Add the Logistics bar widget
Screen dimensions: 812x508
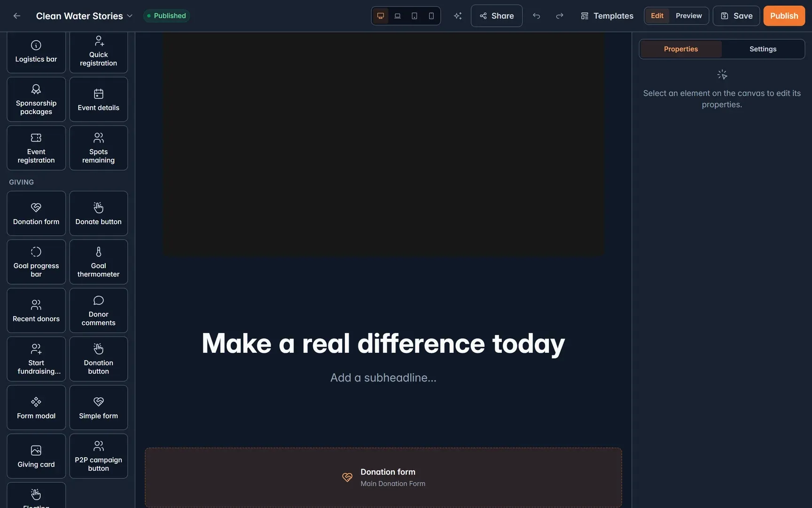pyautogui.click(x=36, y=52)
